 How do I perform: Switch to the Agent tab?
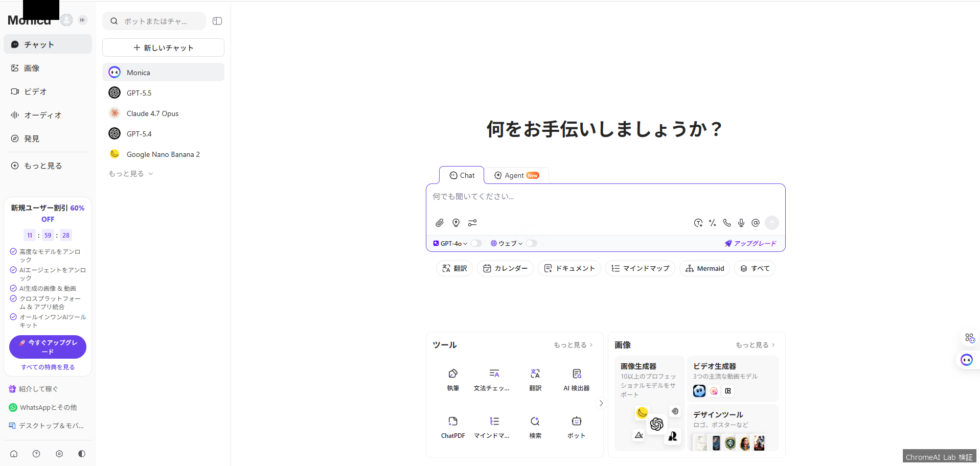click(516, 175)
